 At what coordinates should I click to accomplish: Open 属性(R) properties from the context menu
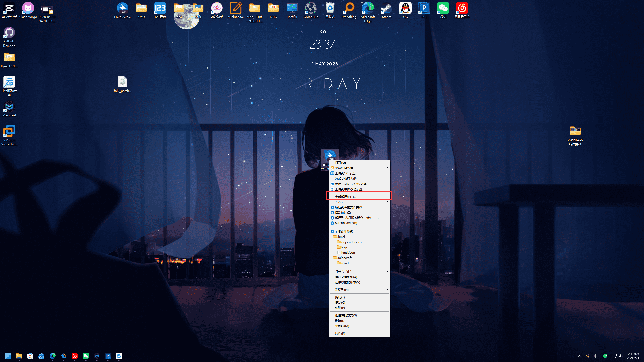pyautogui.click(x=360, y=334)
